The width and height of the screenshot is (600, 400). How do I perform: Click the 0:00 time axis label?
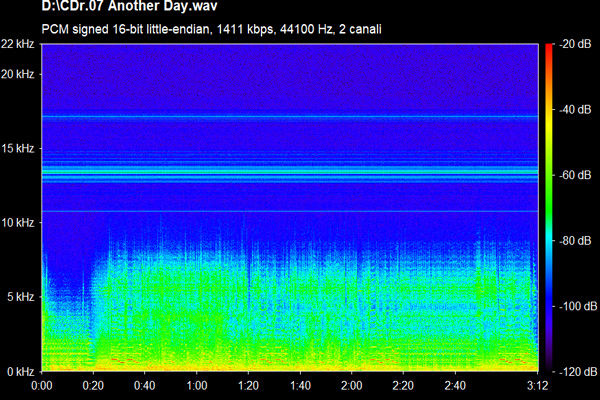coord(42,385)
